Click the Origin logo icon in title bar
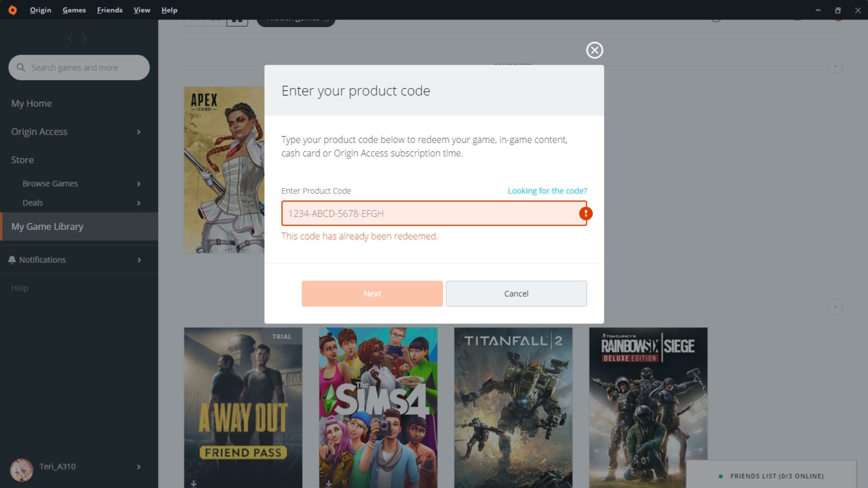868x488 pixels. (x=13, y=10)
